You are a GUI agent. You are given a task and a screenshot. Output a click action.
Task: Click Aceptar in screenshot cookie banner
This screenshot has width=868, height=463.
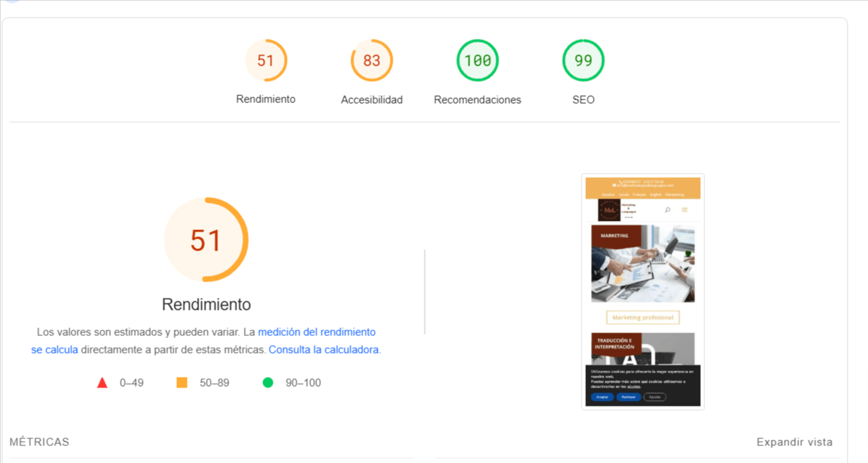[x=602, y=397]
